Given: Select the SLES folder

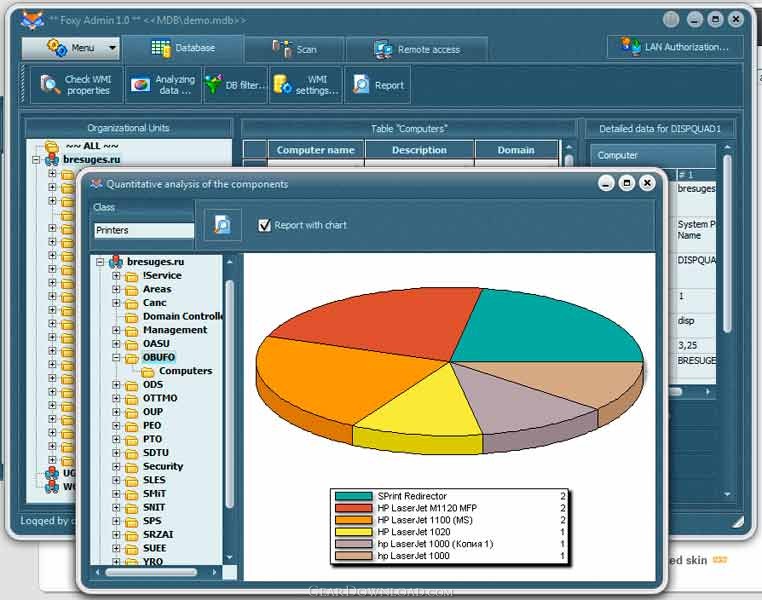Looking at the screenshot, I should coord(154,480).
